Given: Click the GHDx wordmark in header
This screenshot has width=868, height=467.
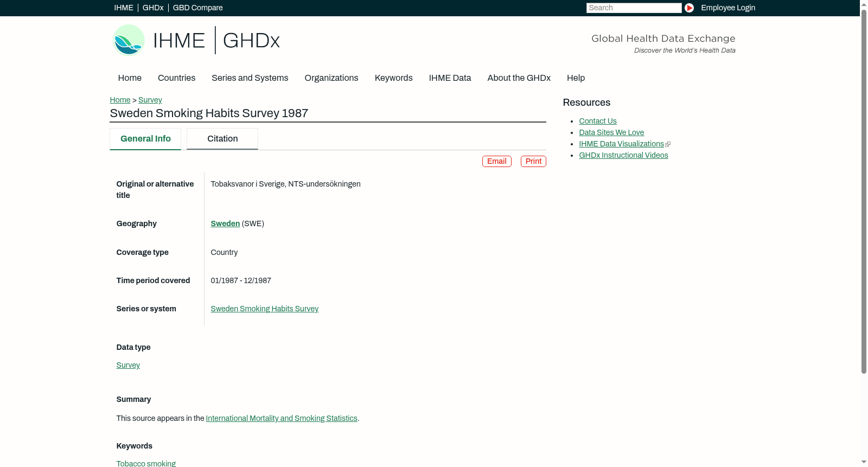Looking at the screenshot, I should (251, 41).
